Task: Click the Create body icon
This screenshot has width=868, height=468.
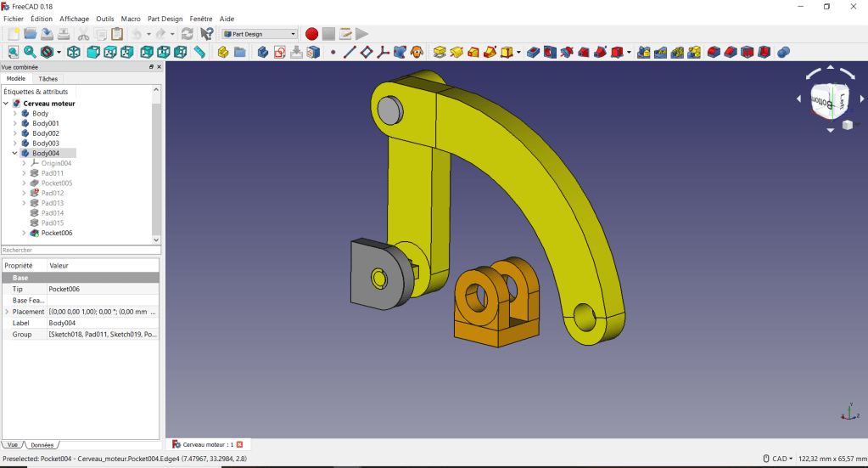Action: coord(261,53)
